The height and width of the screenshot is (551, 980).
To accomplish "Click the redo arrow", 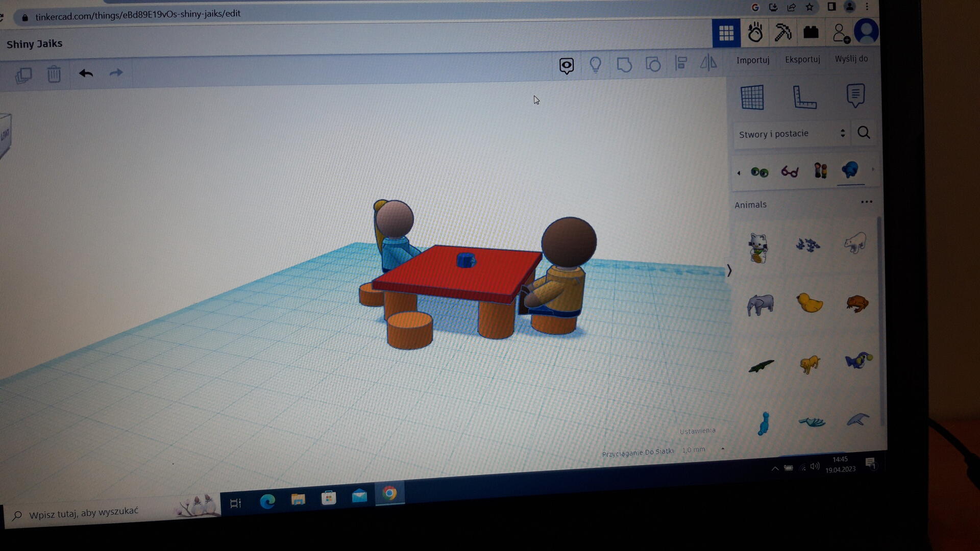I will 116,73.
